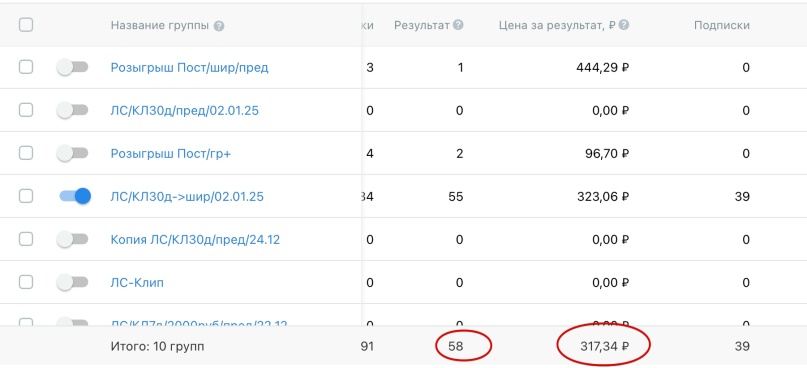The height and width of the screenshot is (368, 807).
Task: Sort by the Подписки column header
Action: pos(722,25)
